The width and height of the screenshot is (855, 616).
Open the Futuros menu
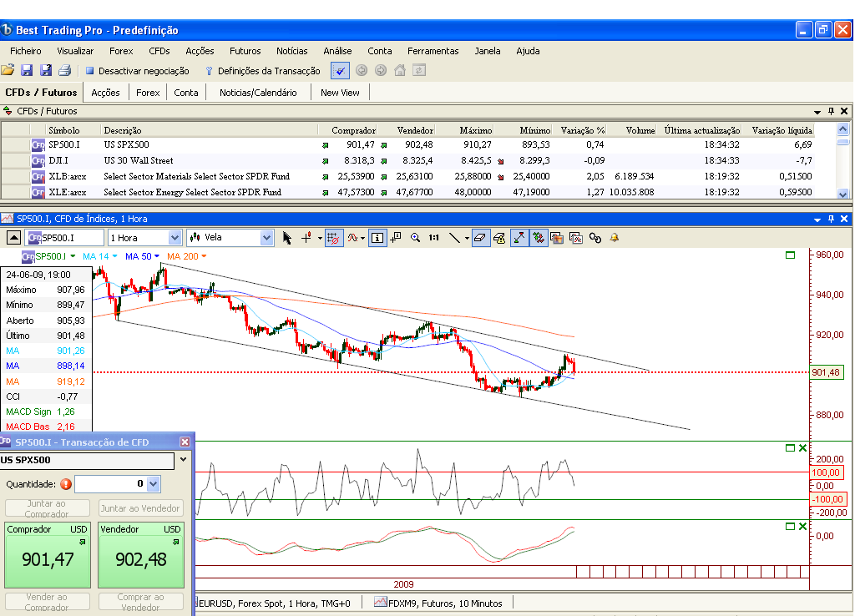(245, 51)
